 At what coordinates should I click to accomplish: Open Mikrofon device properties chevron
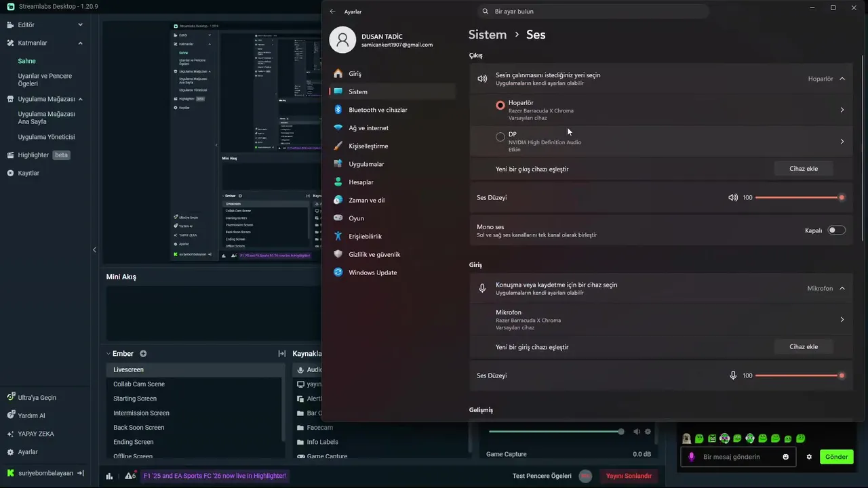click(x=842, y=320)
